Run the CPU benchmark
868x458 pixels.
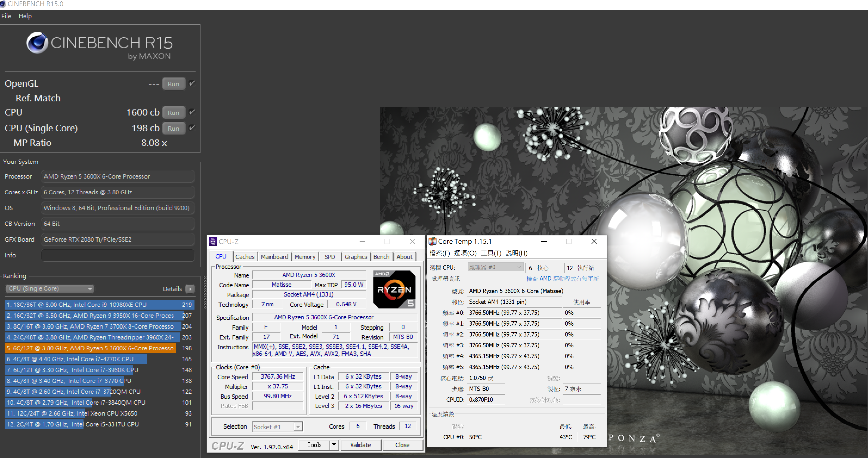[x=174, y=113]
